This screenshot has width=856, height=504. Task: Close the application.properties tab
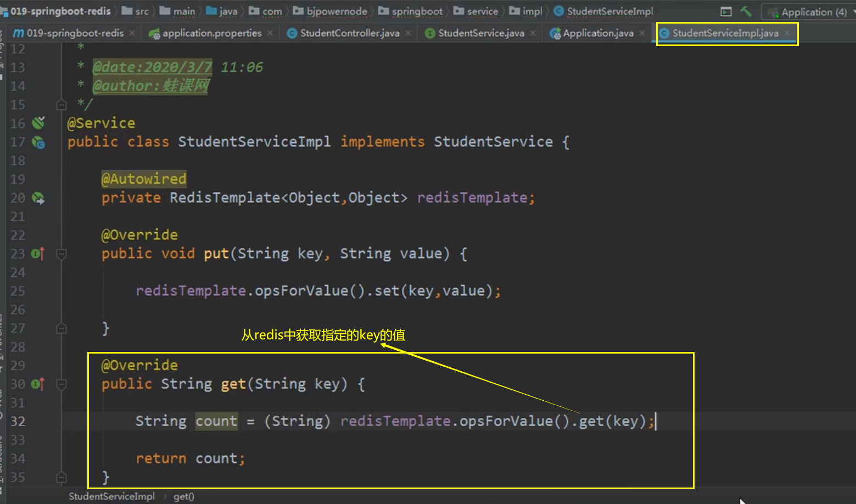tap(270, 33)
